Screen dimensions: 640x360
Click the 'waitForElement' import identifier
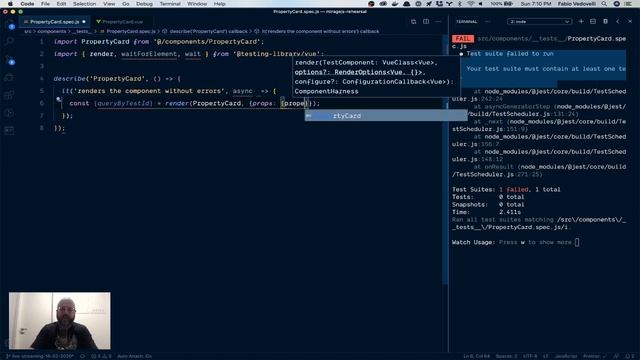tap(149, 54)
